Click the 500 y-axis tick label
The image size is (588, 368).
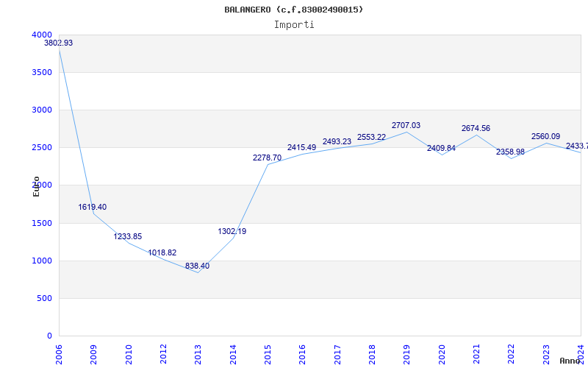(45, 298)
